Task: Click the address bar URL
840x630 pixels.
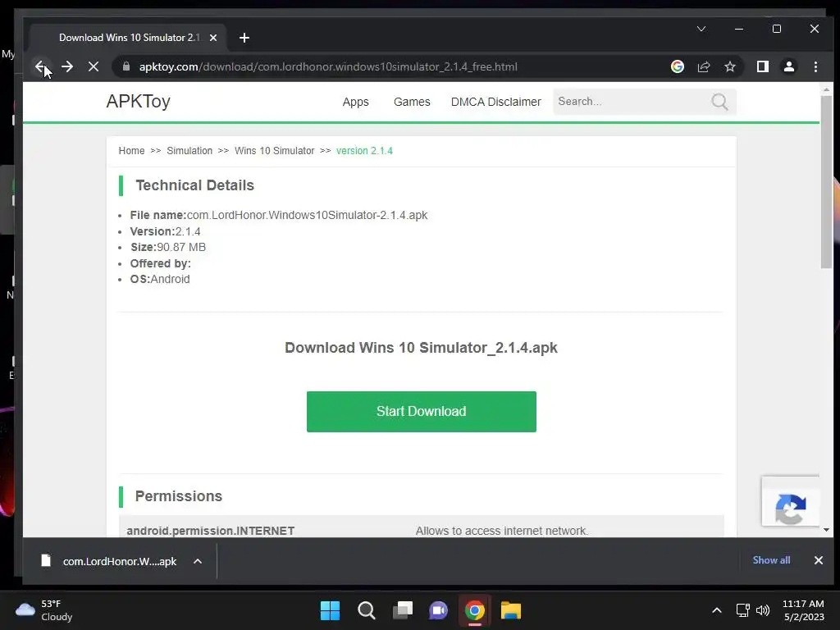Action: (x=328, y=67)
